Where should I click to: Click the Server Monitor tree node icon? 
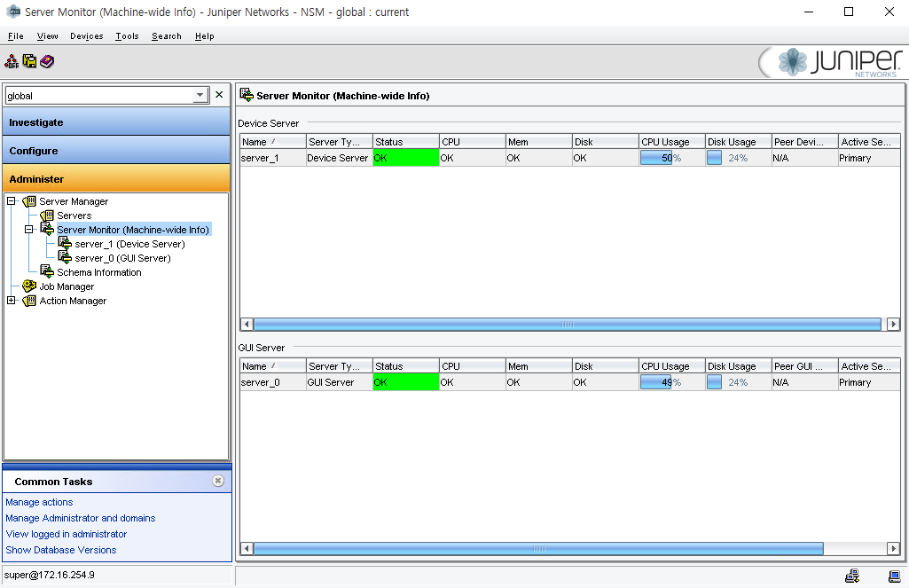pyautogui.click(x=47, y=229)
